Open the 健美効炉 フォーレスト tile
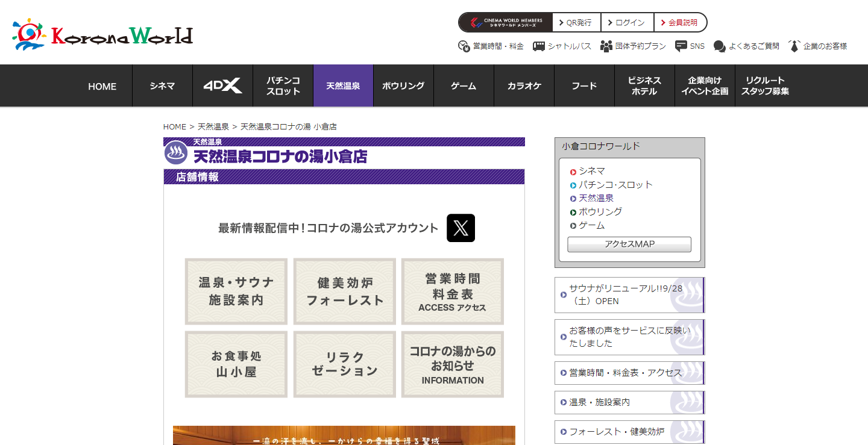Image resolution: width=868 pixels, height=445 pixels. pyautogui.click(x=345, y=291)
